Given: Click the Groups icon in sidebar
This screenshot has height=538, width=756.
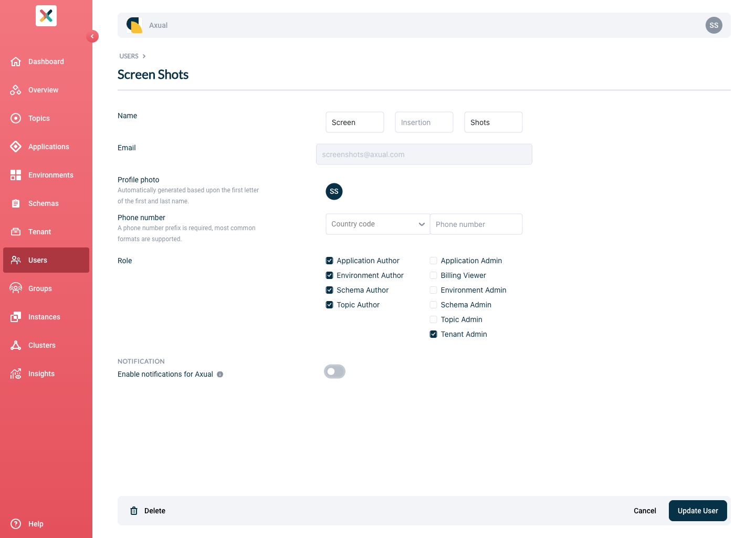Looking at the screenshot, I should click(x=16, y=288).
